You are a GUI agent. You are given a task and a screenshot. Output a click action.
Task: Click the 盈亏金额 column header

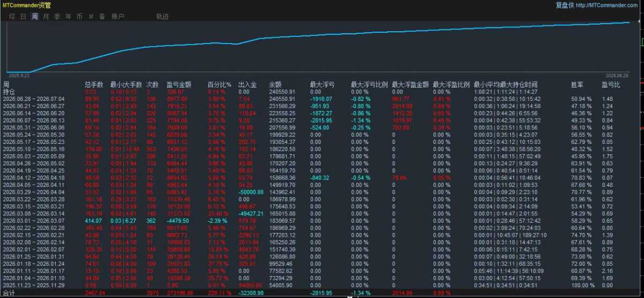178,85
